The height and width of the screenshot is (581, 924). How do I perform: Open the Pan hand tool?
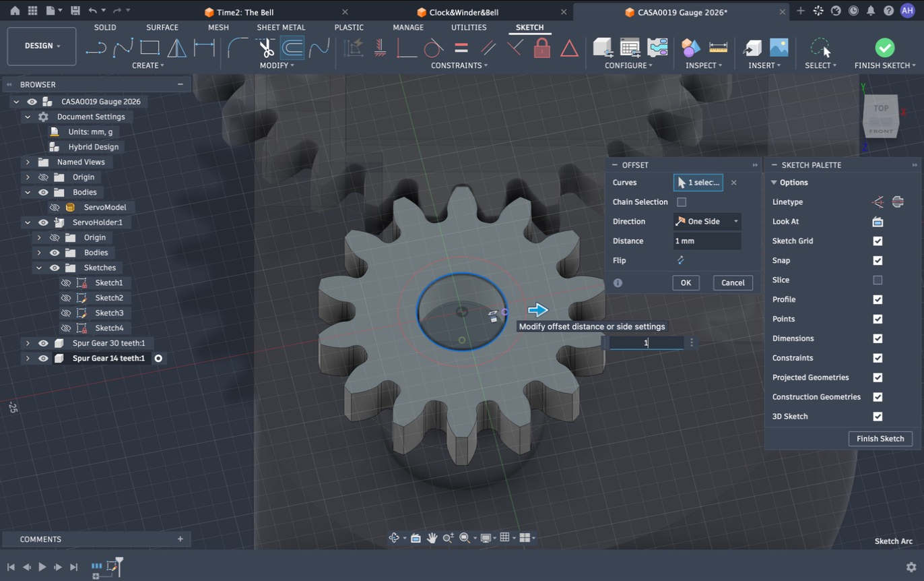pyautogui.click(x=432, y=538)
